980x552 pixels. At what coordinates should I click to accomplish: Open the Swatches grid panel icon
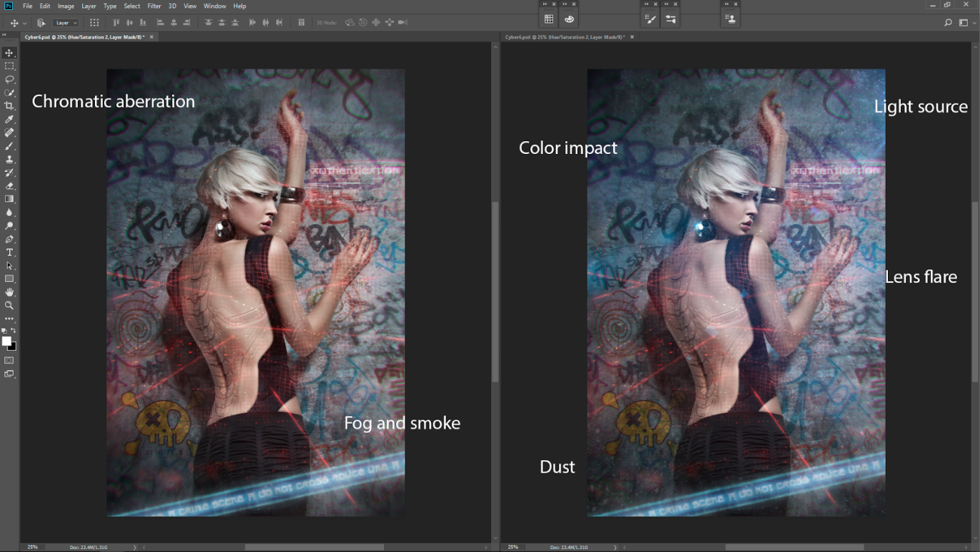(549, 19)
